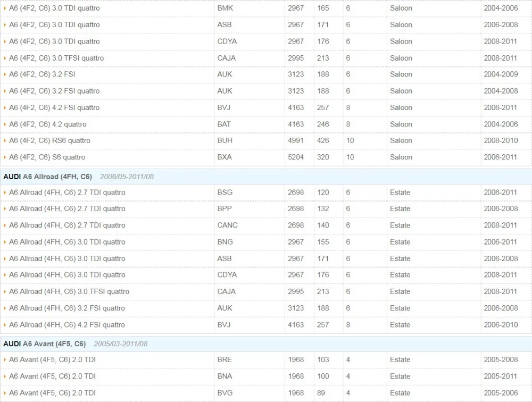
Task: Open the A6 (4F2, C6) RS6 quattro entry
Action: click(x=49, y=141)
